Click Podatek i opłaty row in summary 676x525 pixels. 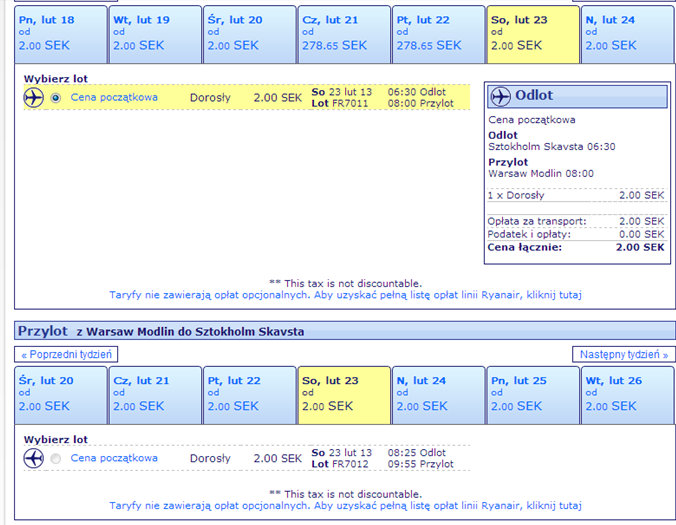(x=576, y=234)
